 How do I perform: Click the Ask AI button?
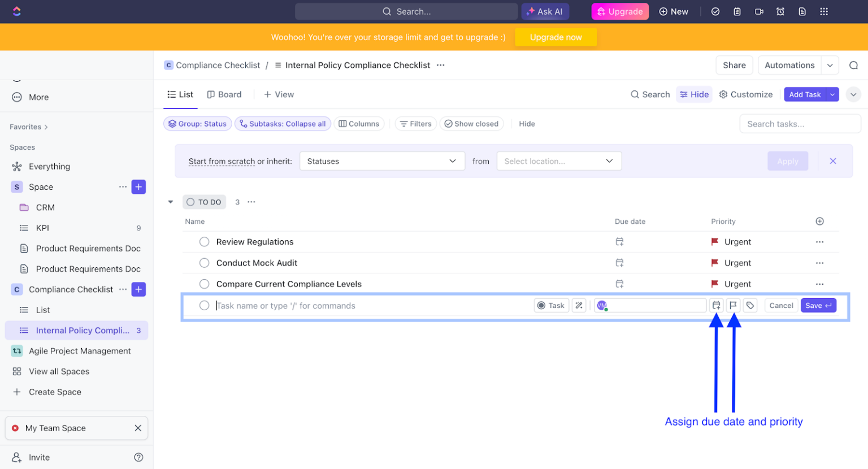[545, 11]
